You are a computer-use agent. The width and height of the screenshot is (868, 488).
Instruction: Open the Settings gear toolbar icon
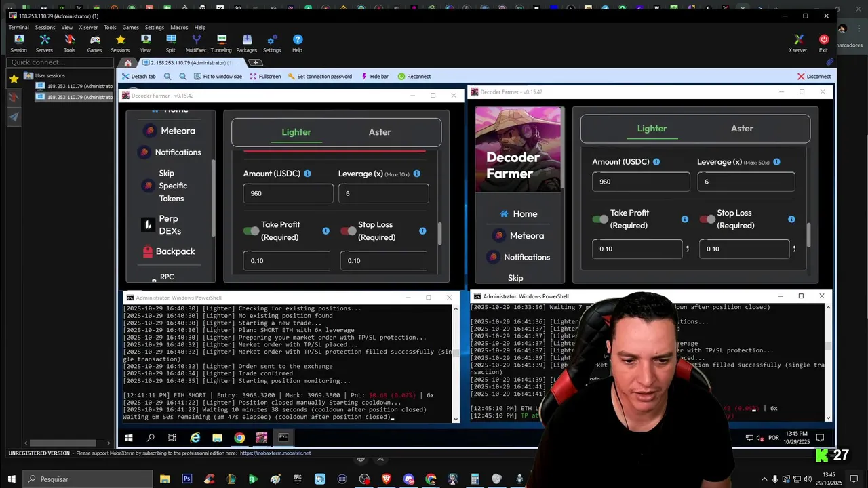pyautogui.click(x=272, y=43)
